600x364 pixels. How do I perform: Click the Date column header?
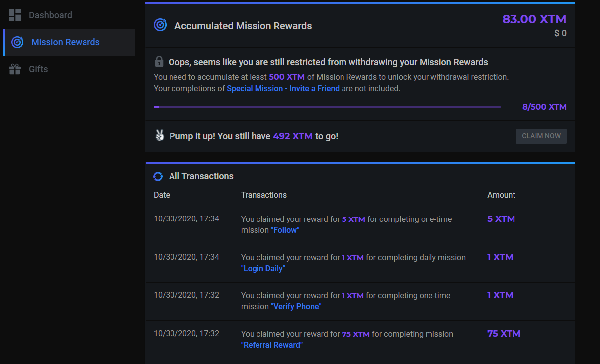[x=162, y=195]
